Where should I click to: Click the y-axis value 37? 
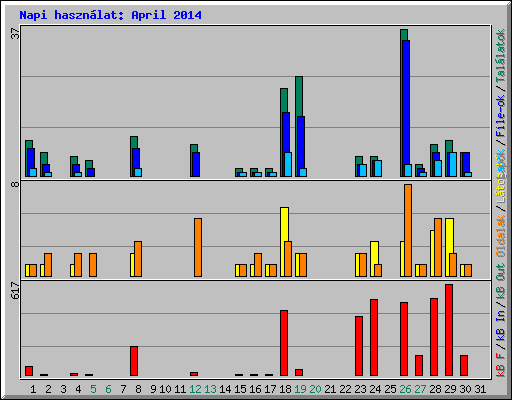[15, 33]
